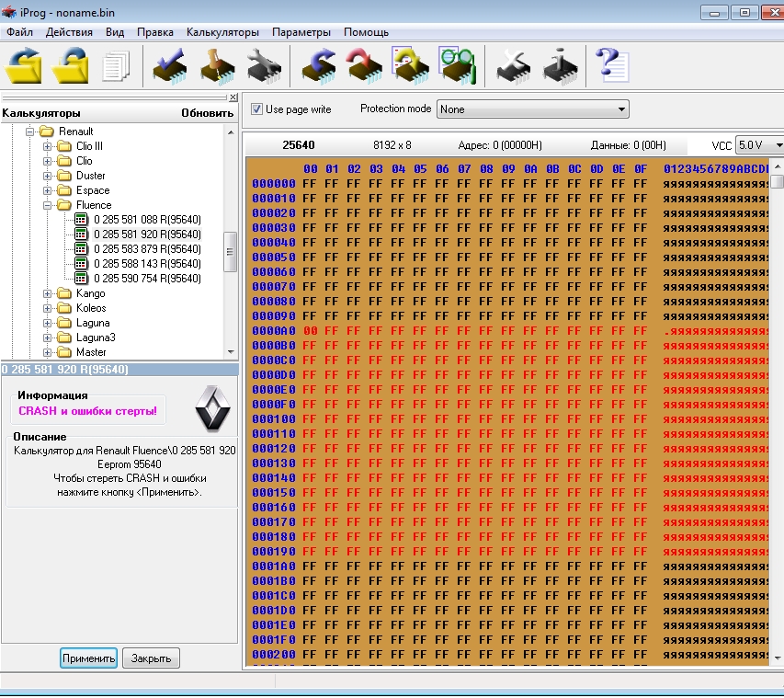Viewport: 784px width, 698px height.
Task: Open the VCC 5.0V dropdown
Action: click(760, 145)
